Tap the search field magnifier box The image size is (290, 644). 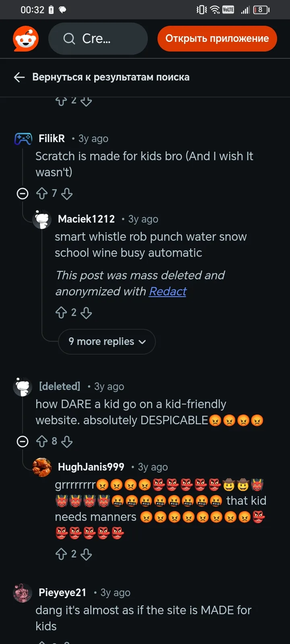click(98, 39)
